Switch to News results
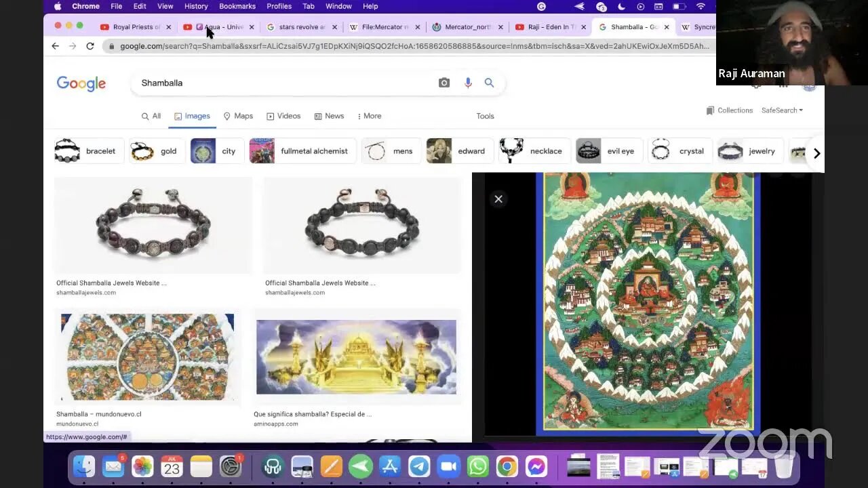This screenshot has width=868, height=488. tap(329, 116)
